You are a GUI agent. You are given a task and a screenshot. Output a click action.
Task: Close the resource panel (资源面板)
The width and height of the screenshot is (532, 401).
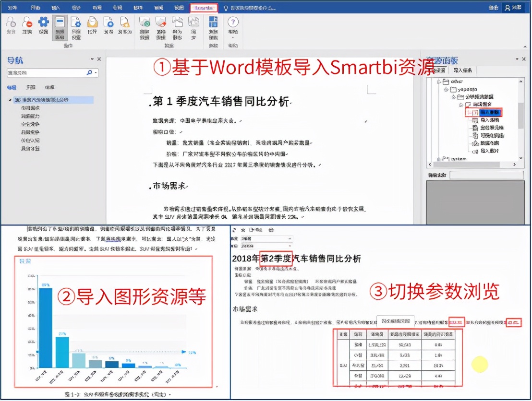click(x=524, y=59)
